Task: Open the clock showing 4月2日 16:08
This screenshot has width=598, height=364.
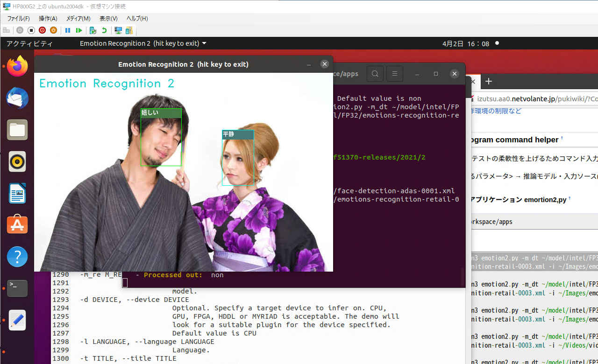Action: [465, 43]
